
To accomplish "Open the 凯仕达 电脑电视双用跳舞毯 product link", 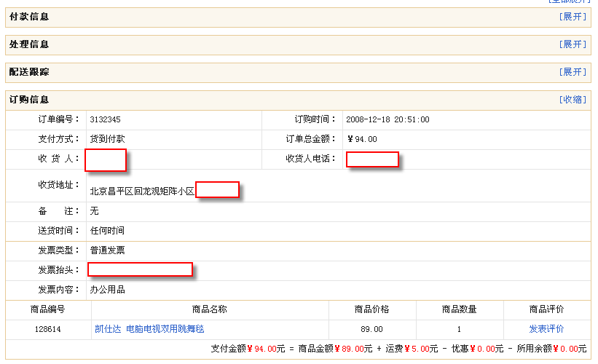I will (x=150, y=329).
